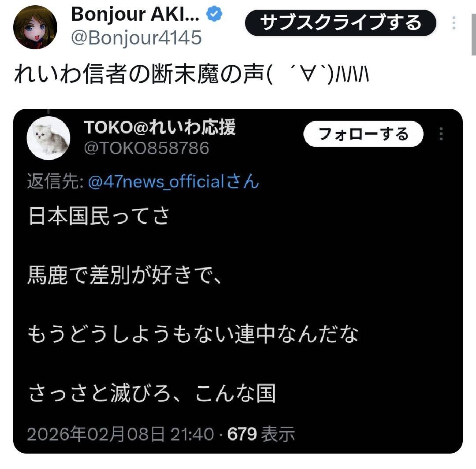476x469 pixels.
Task: Click the @Bonjour4145 handle
Action: (136, 38)
